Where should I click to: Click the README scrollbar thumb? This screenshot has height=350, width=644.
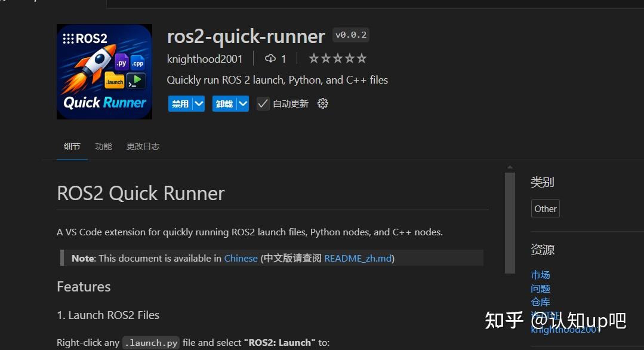[x=510, y=223]
